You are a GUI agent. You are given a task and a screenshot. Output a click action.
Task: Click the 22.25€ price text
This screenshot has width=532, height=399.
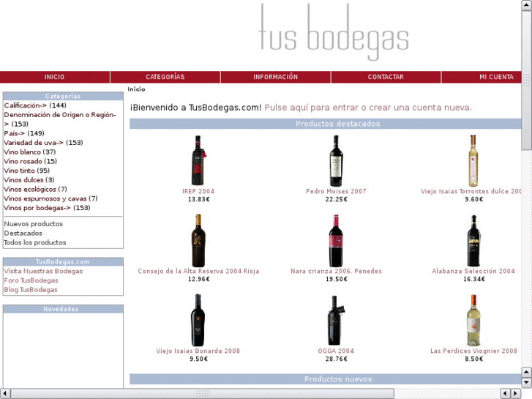[336, 199]
